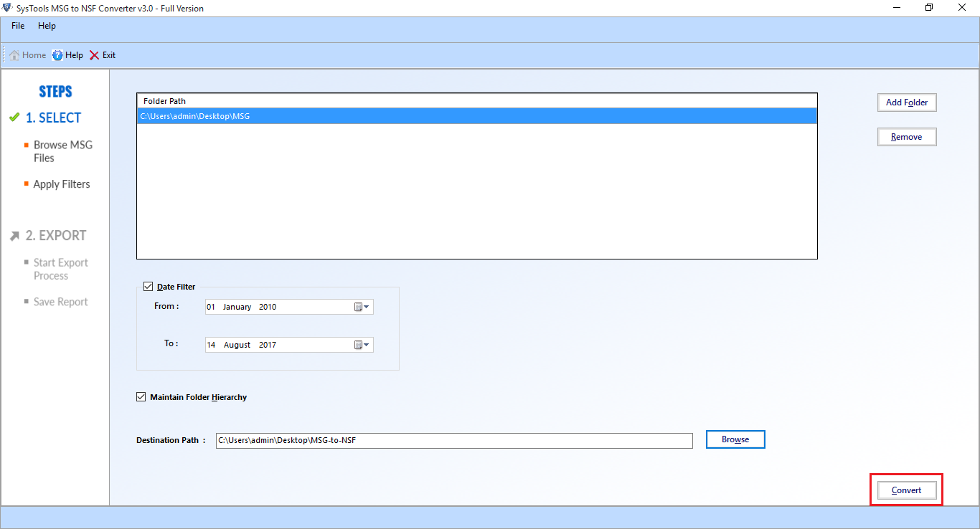The image size is (980, 529).
Task: Click the SysTools app icon in title bar
Action: (x=8, y=8)
